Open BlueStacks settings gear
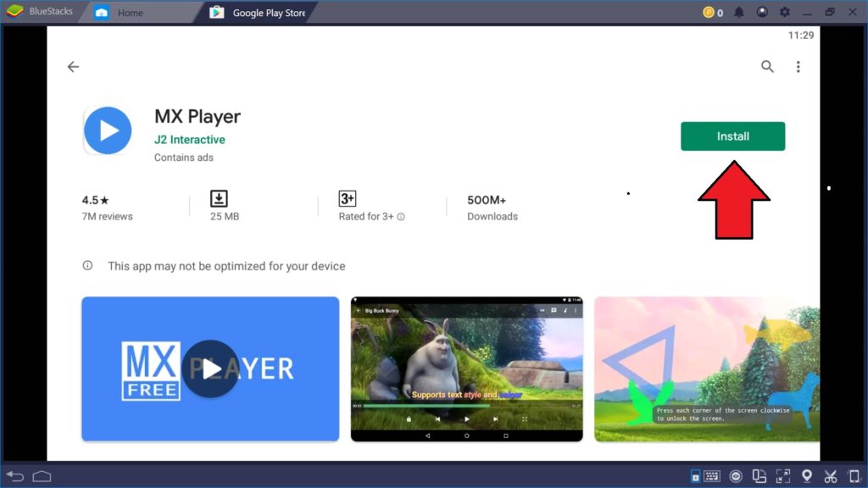The width and height of the screenshot is (868, 488). [x=785, y=12]
